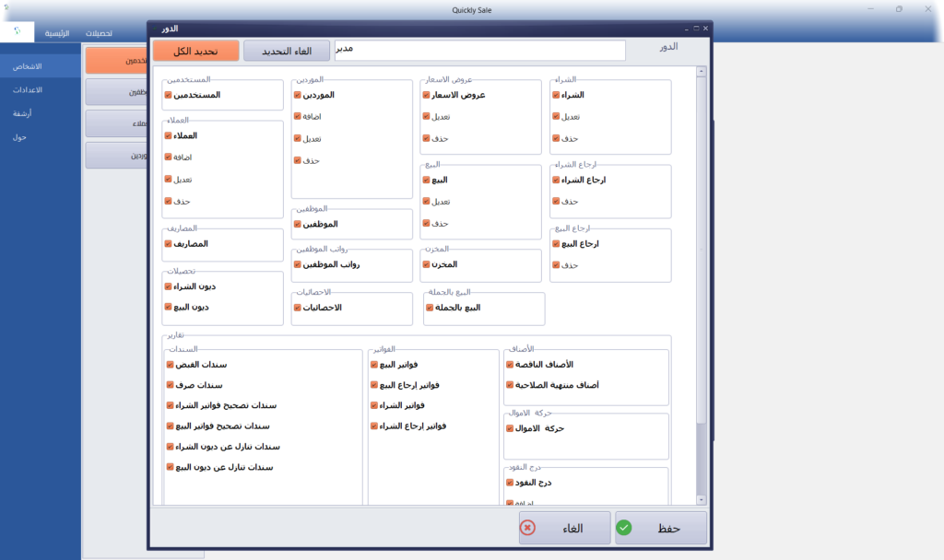The width and height of the screenshot is (944, 560).
Task: Toggle the المستخدمين checkbox
Action: 168,95
